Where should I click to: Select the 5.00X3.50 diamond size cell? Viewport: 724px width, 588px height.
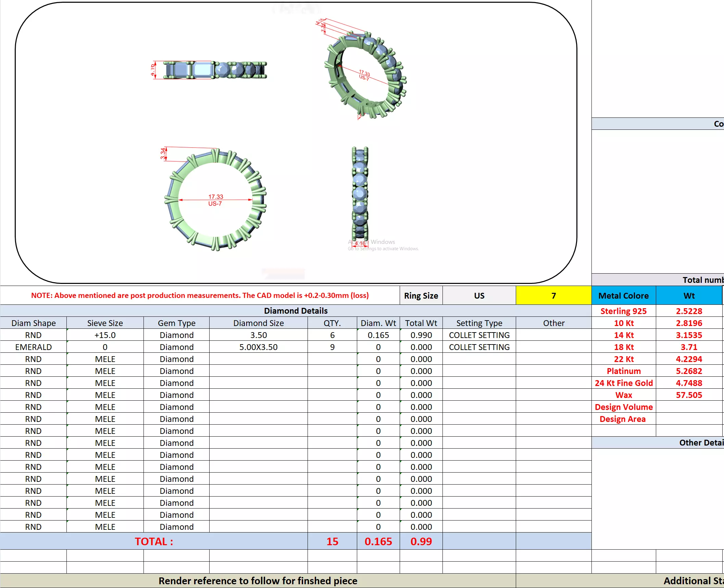258,347
